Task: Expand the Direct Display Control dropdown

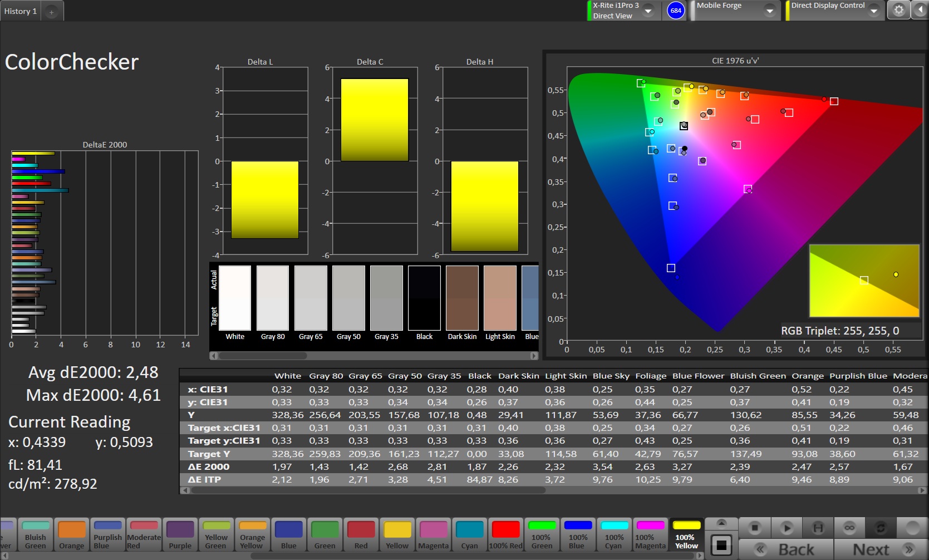Action: (873, 11)
